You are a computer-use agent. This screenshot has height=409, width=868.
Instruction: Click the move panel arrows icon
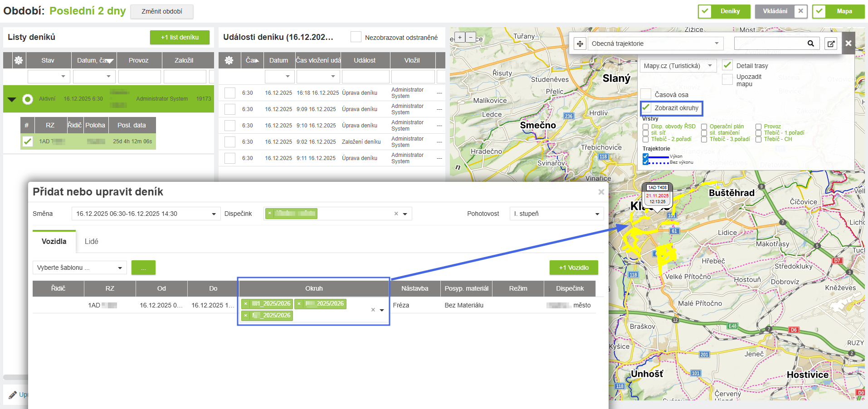coord(580,44)
